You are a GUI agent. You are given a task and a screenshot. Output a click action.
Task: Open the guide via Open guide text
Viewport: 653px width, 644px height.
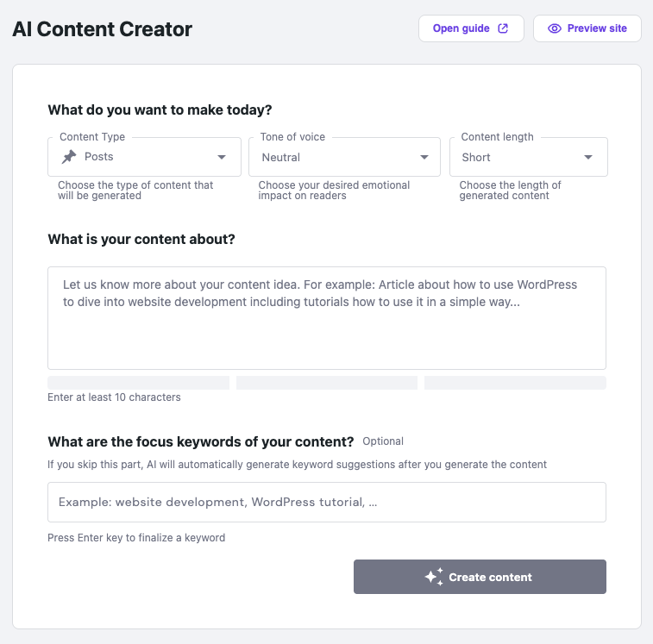[461, 28]
